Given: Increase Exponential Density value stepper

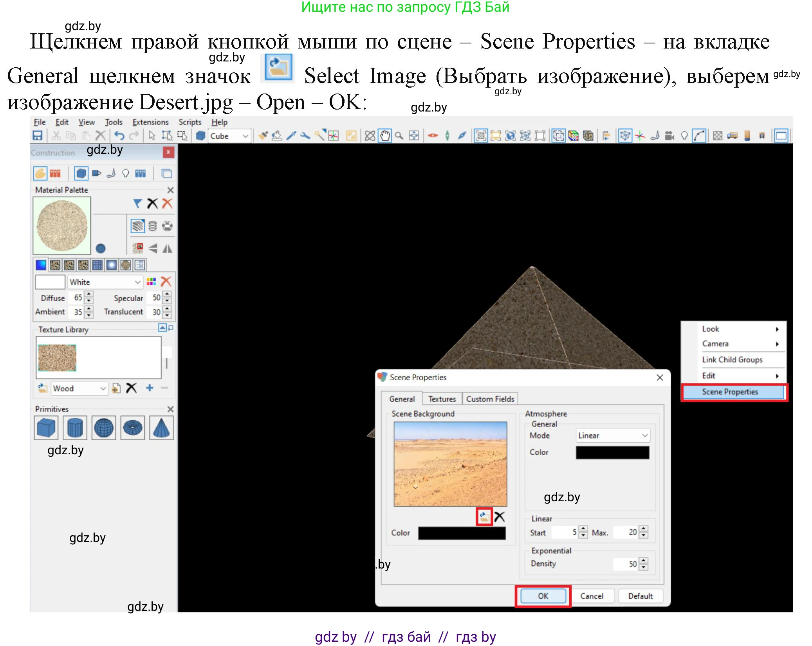Looking at the screenshot, I should pos(643,561).
